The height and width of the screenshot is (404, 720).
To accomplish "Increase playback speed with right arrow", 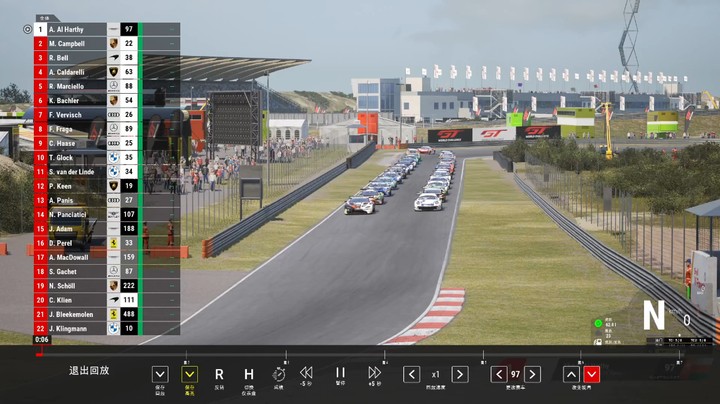I will pyautogui.click(x=460, y=375).
